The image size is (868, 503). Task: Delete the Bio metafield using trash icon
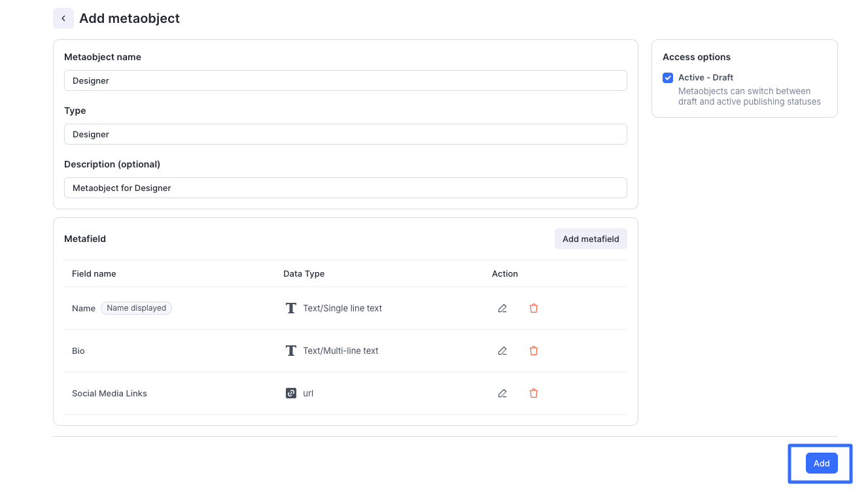point(534,351)
